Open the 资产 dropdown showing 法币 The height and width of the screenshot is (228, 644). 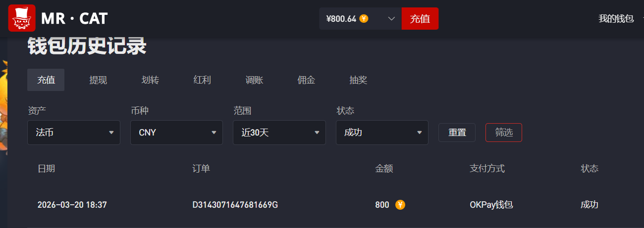pos(74,133)
